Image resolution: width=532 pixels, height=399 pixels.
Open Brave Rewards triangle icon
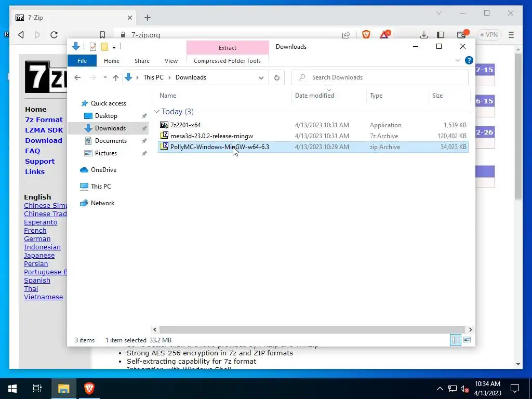385,34
